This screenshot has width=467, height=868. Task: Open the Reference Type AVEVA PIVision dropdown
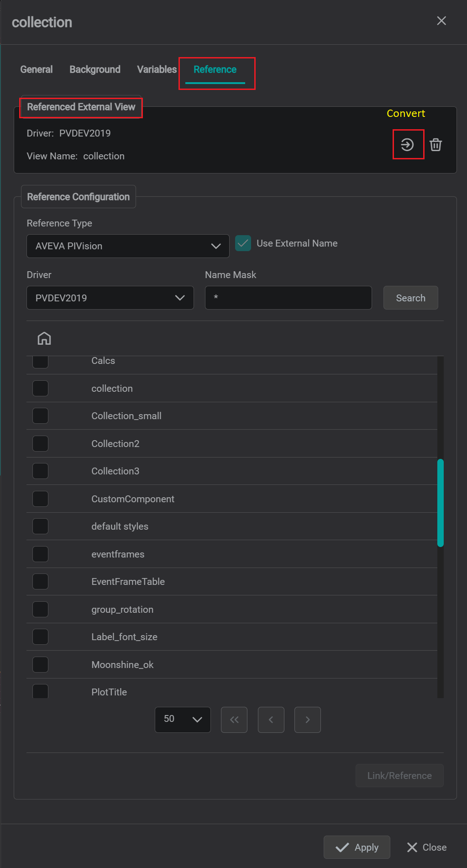(x=128, y=246)
